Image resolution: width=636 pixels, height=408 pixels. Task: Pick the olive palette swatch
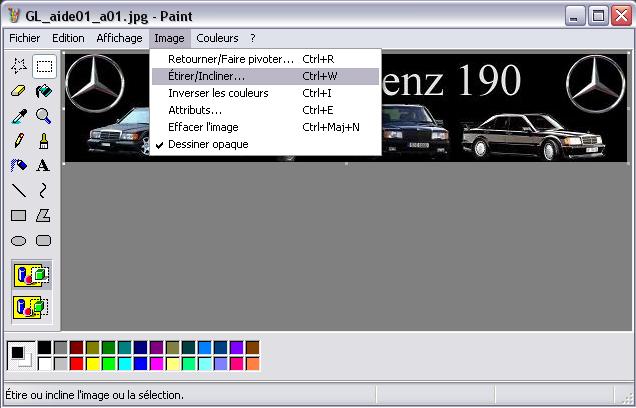tap(92, 348)
